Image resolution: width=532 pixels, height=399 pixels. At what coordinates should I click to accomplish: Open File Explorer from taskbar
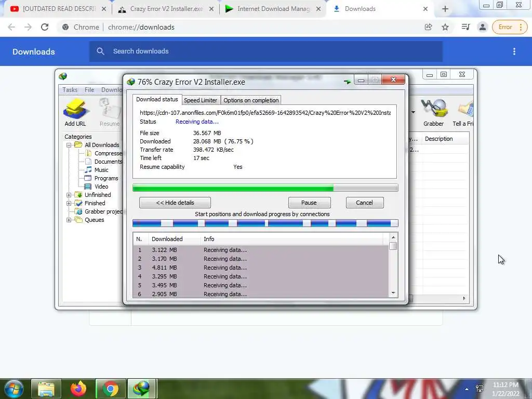46,389
